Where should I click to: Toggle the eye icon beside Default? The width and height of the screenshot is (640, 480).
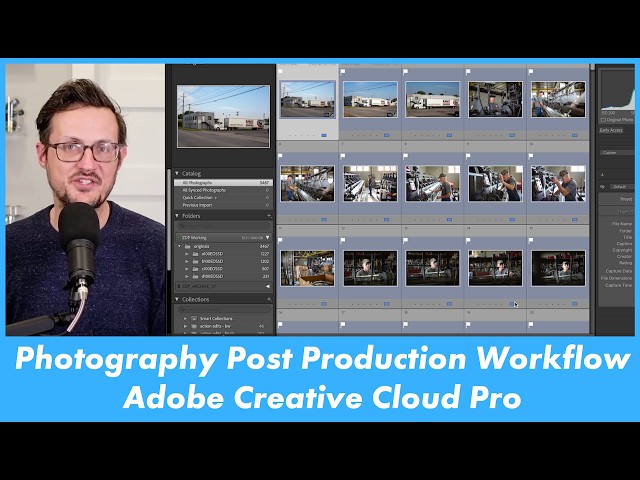[x=602, y=187]
